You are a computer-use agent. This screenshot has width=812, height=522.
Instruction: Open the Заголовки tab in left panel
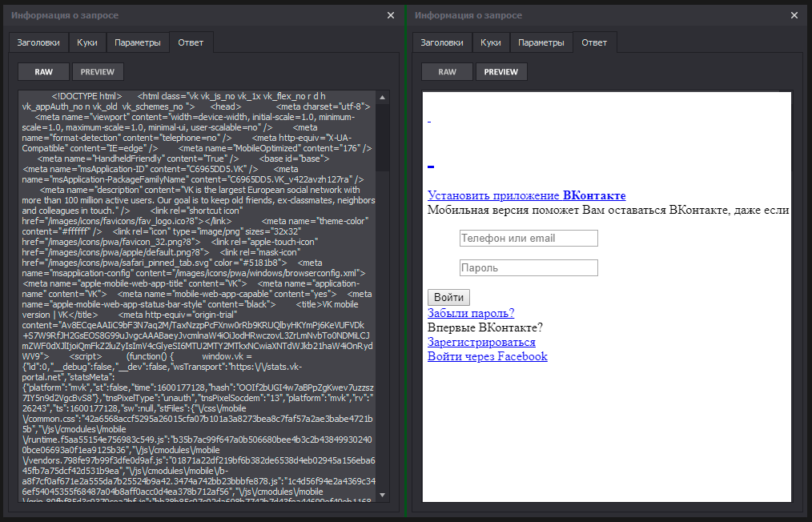click(x=38, y=42)
